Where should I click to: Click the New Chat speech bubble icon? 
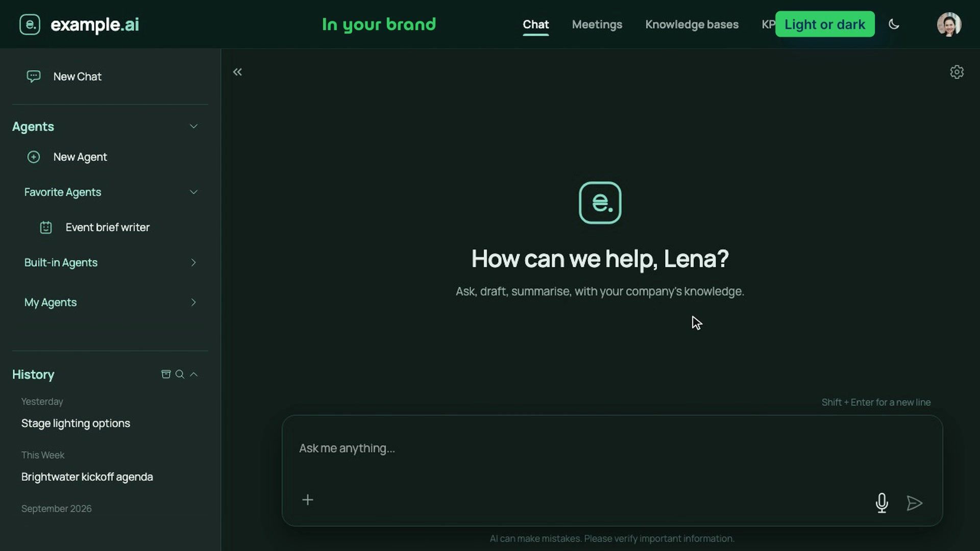tap(34, 77)
